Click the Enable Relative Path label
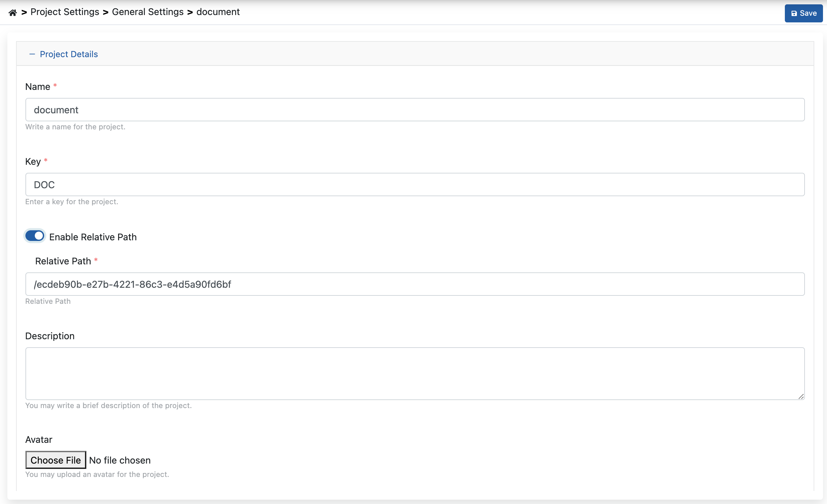This screenshot has height=504, width=827. [93, 237]
